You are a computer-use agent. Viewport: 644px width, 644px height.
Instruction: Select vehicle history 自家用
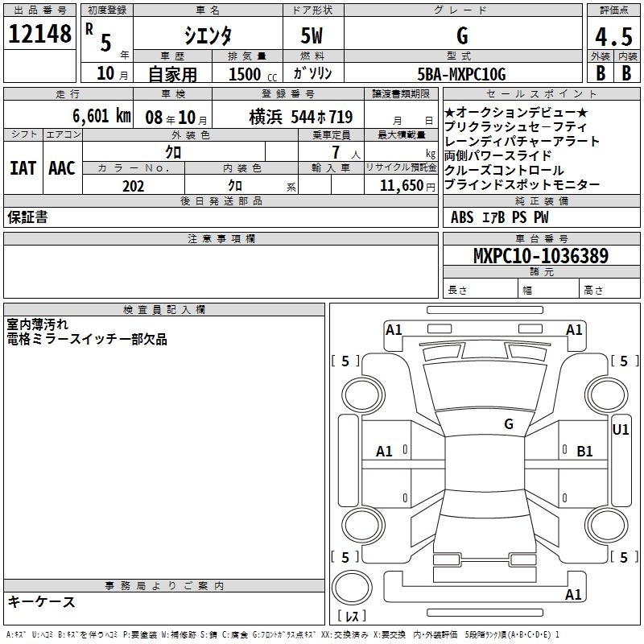coord(172,74)
